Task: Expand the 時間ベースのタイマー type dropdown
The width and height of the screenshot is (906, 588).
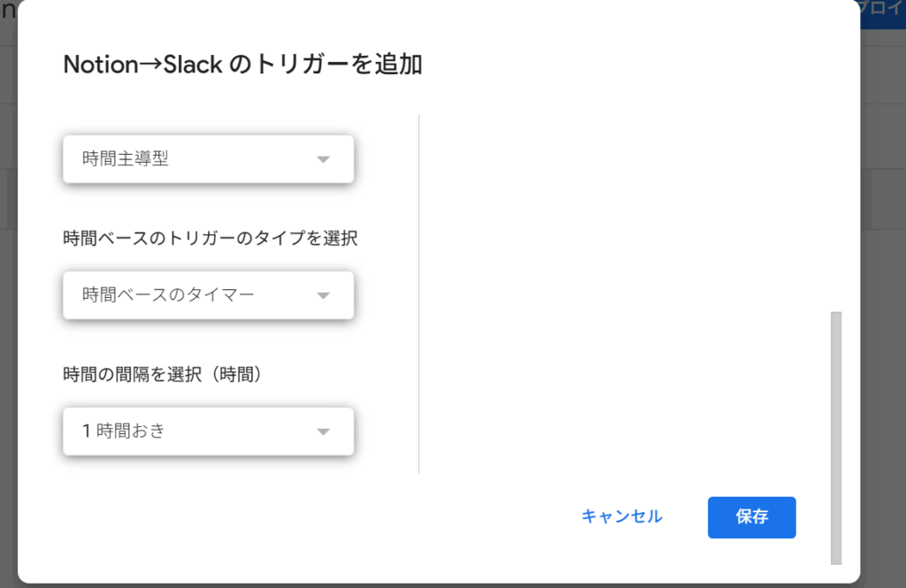Action: pos(208,295)
